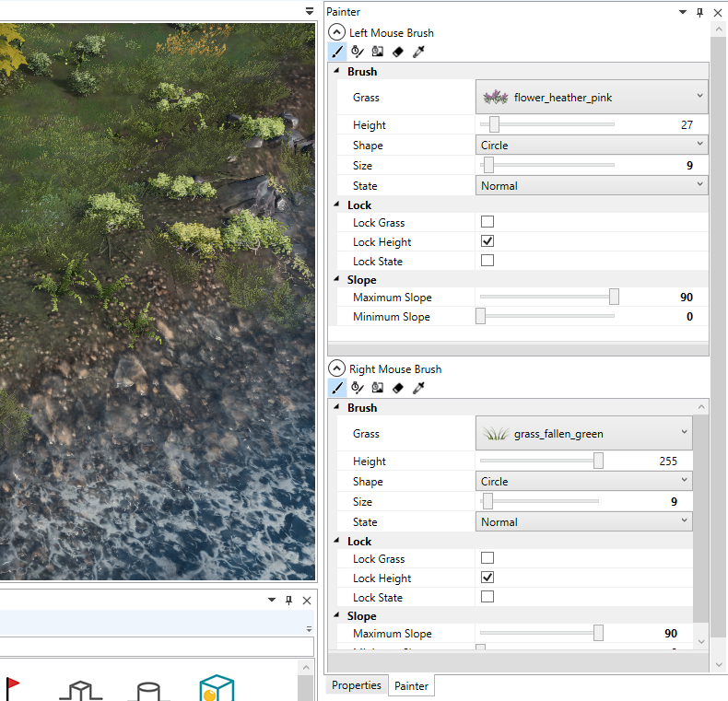
Task: Toggle Lock Height in Right Mouse Brush
Action: pos(487,578)
